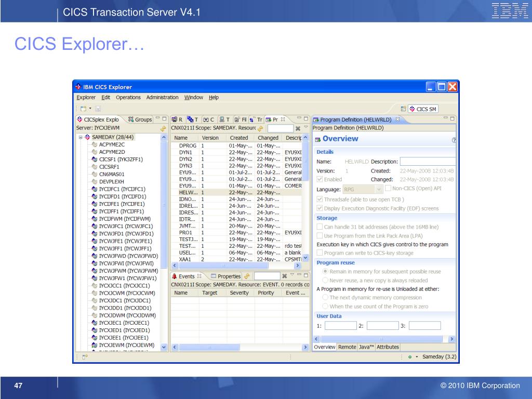
Task: Open the perspective switcher icon beside CICS SM
Action: tap(403, 109)
